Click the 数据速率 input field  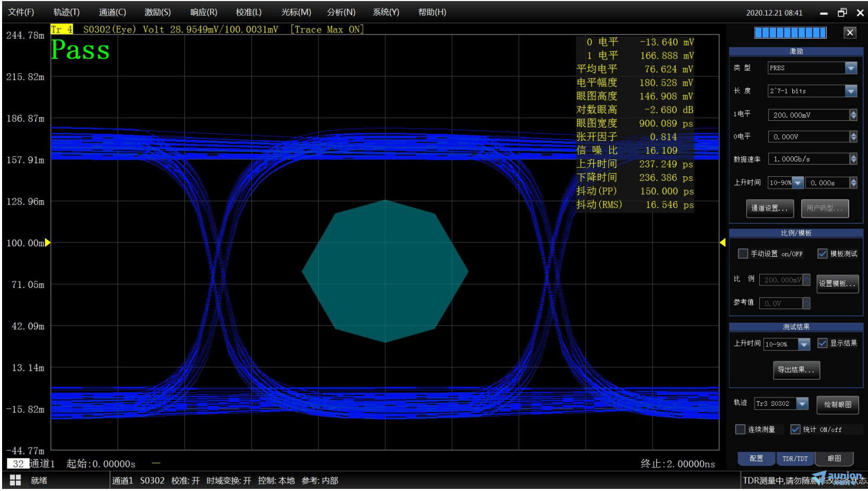(809, 159)
